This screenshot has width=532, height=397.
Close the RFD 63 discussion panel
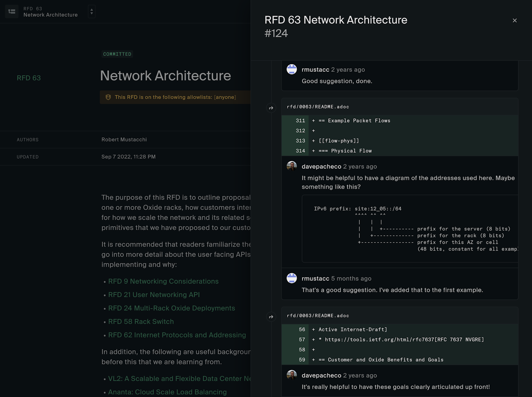(x=515, y=20)
